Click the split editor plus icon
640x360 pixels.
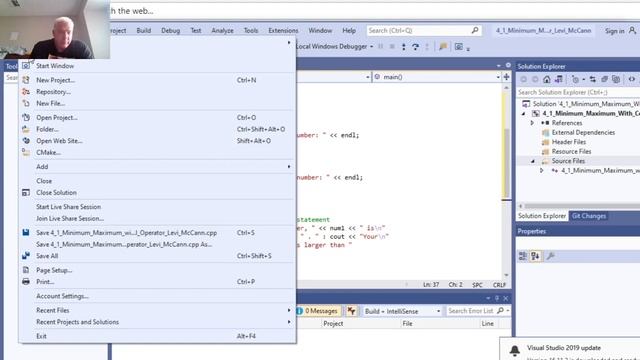point(507,77)
